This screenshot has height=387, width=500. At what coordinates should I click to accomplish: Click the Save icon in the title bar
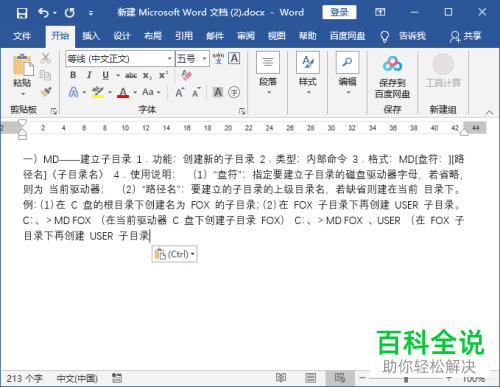22,13
